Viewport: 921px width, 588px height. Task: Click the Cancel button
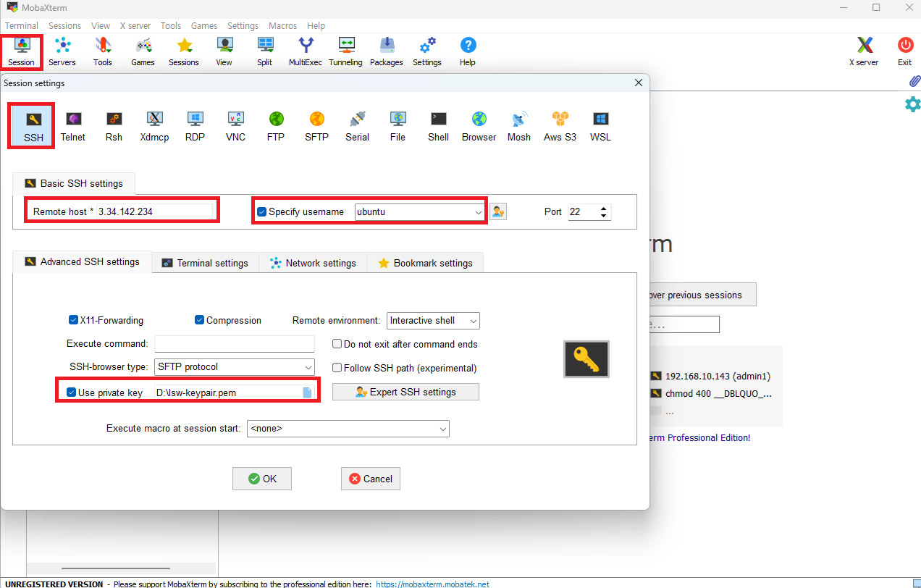click(371, 479)
